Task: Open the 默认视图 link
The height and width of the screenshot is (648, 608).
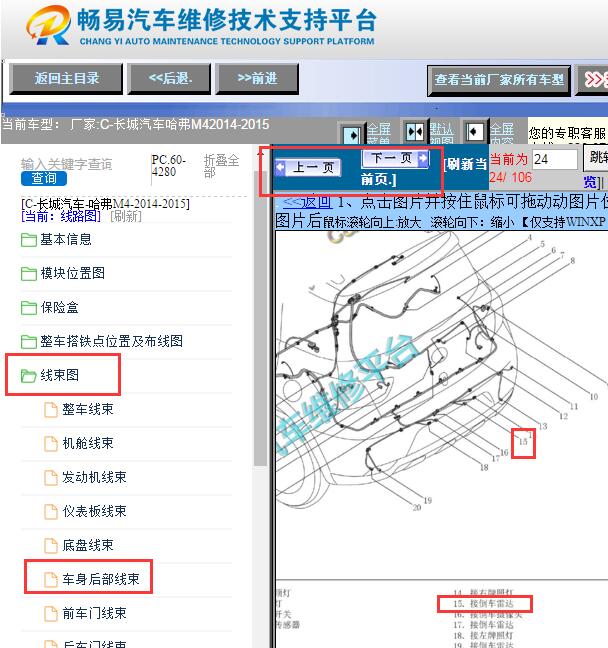Action: pos(441,133)
